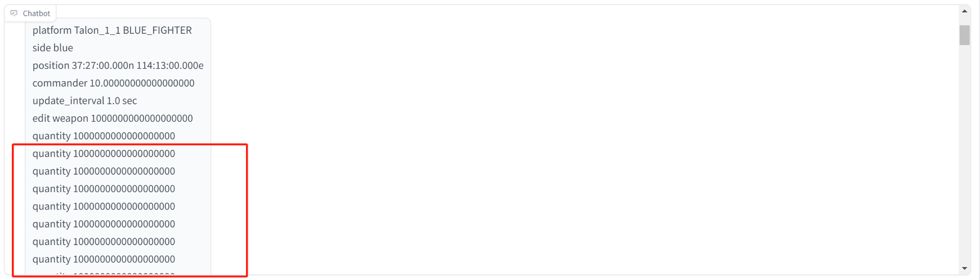Click the commander value line
Image resolution: width=980 pixels, height=280 pixels.
point(114,83)
